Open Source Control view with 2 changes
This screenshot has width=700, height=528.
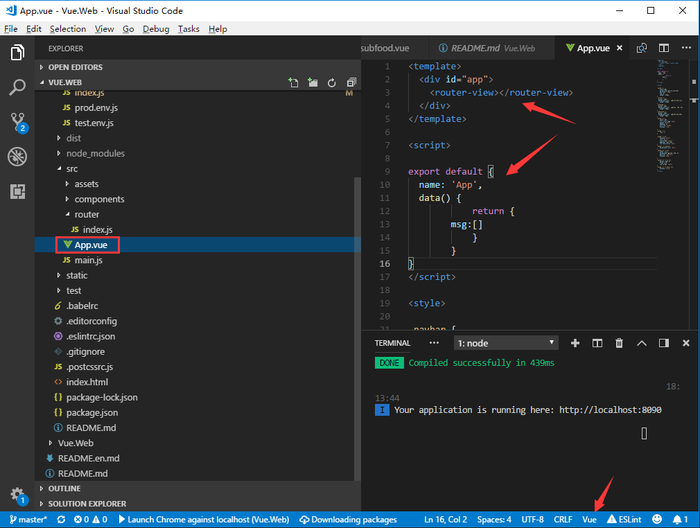click(x=18, y=122)
